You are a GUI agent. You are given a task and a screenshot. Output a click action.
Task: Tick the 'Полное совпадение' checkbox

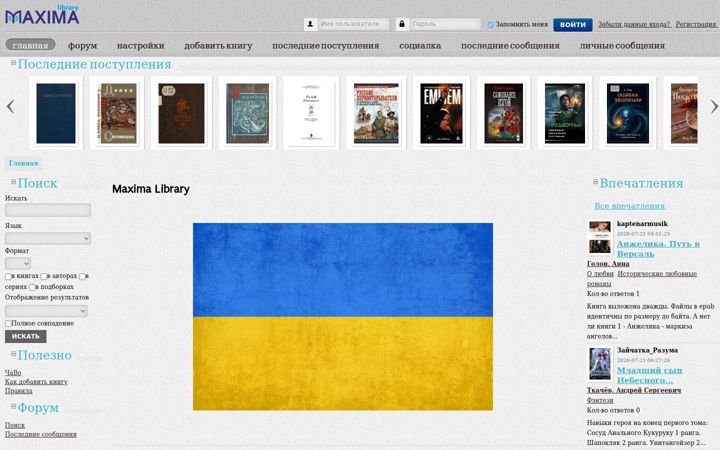pyautogui.click(x=8, y=324)
